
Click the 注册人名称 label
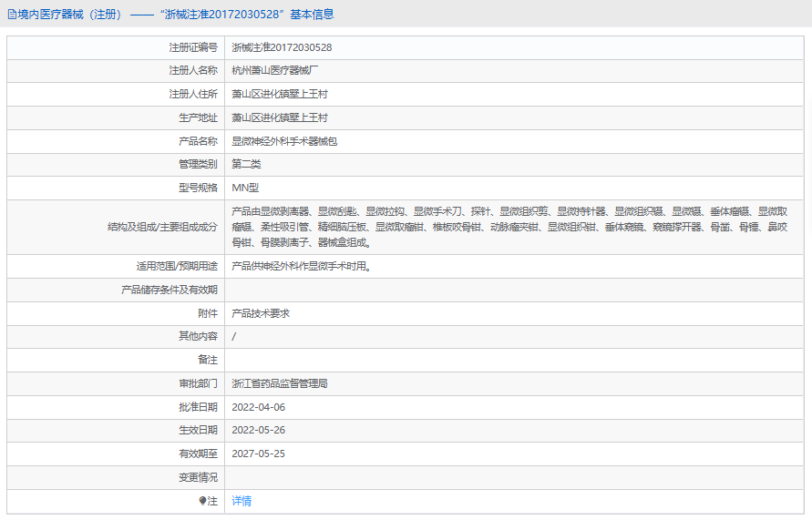click(x=193, y=70)
